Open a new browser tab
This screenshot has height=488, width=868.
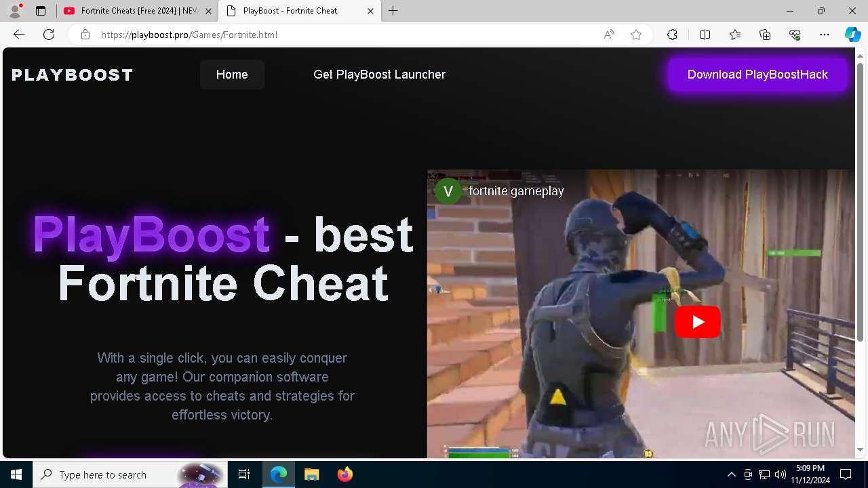tap(393, 11)
